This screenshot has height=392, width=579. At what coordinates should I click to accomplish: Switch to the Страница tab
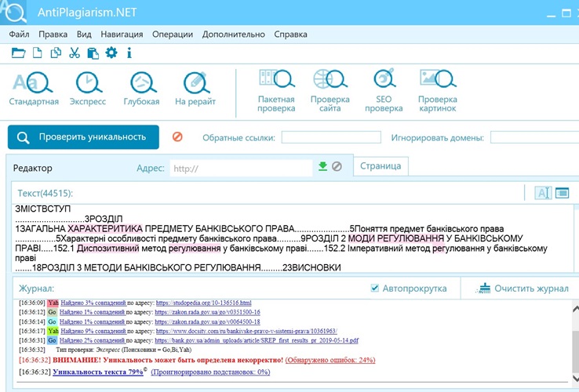(381, 166)
